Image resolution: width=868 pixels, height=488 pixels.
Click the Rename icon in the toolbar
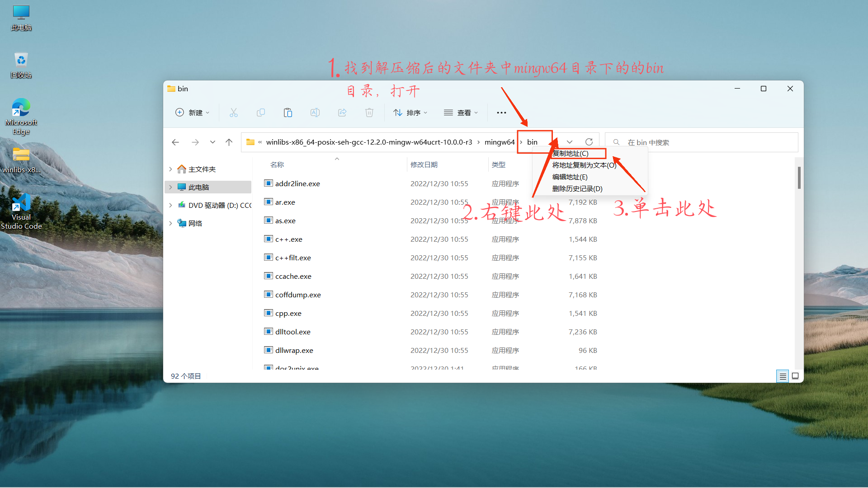click(x=315, y=113)
